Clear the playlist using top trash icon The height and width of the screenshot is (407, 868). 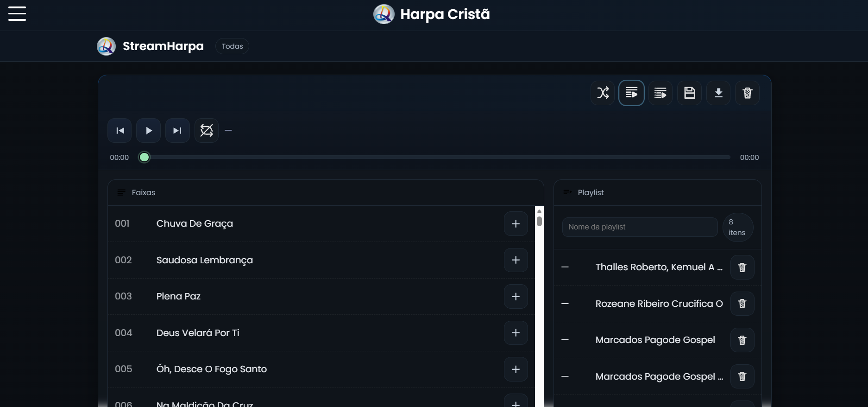click(x=747, y=93)
